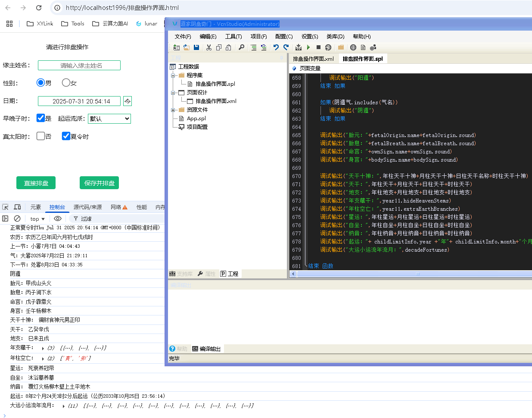Expand the 年支藏干 array in console
Image resolution: width=532 pixels, height=418 pixels.
point(43,348)
